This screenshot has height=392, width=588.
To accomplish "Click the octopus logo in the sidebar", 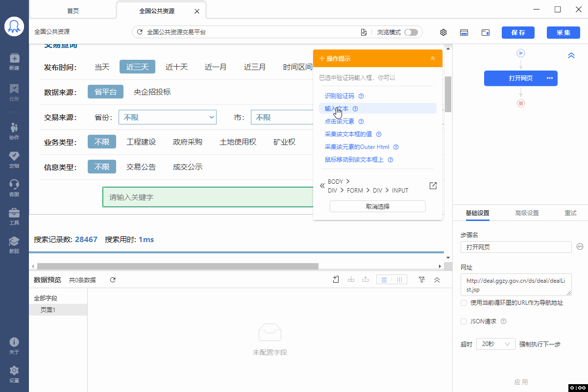I will point(14,26).
